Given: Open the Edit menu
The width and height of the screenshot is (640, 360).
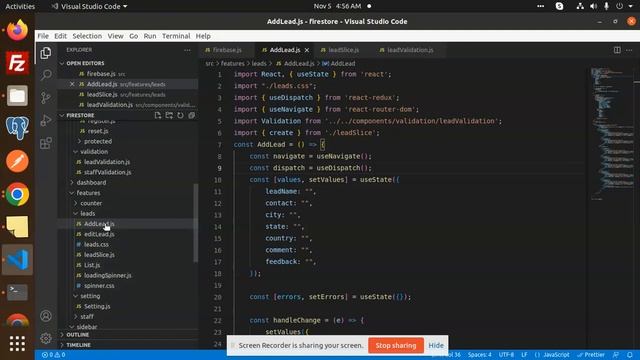Looking at the screenshot, I should click(60, 36).
